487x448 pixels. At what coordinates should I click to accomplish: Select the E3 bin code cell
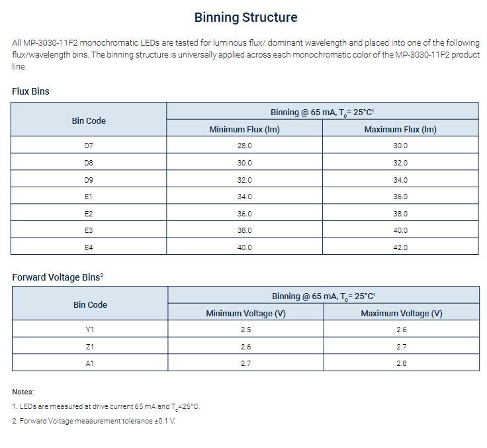[x=89, y=230]
